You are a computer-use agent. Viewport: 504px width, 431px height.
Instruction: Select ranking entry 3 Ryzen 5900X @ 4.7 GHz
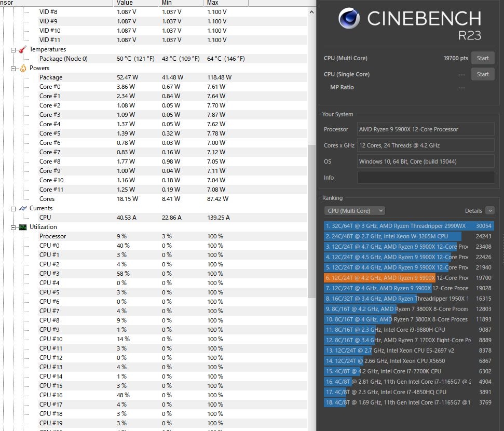pos(409,246)
